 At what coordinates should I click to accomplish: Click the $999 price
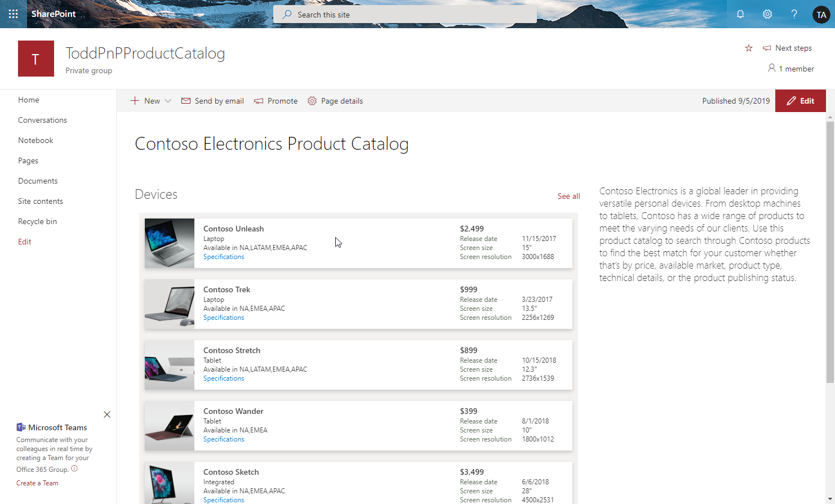click(x=468, y=289)
